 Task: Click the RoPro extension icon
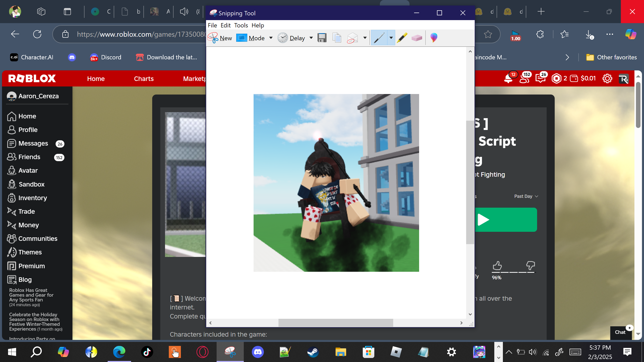[624, 79]
